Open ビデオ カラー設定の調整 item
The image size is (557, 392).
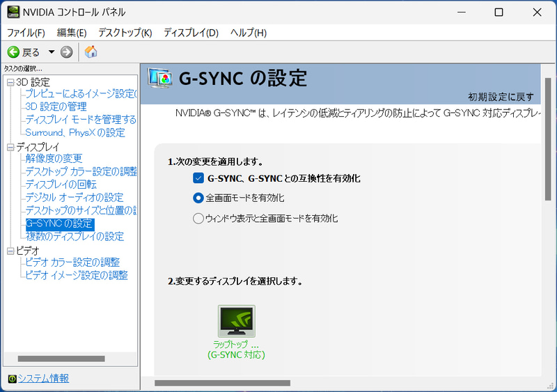click(x=72, y=262)
